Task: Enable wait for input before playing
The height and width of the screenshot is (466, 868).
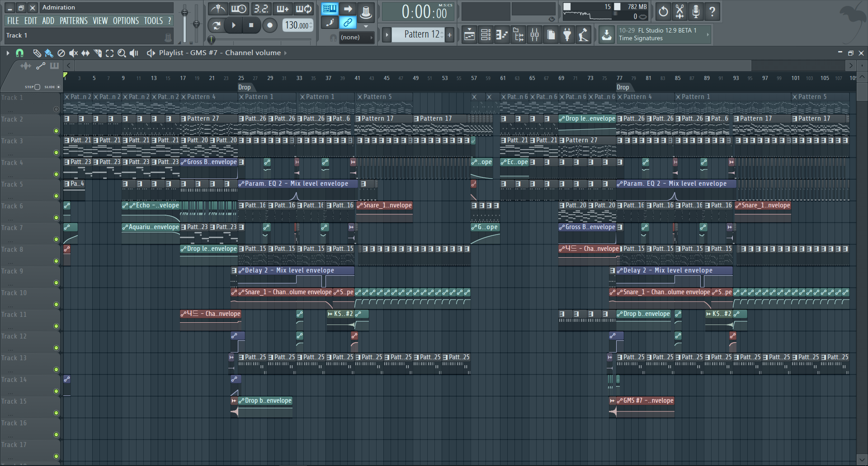Action: (239, 9)
